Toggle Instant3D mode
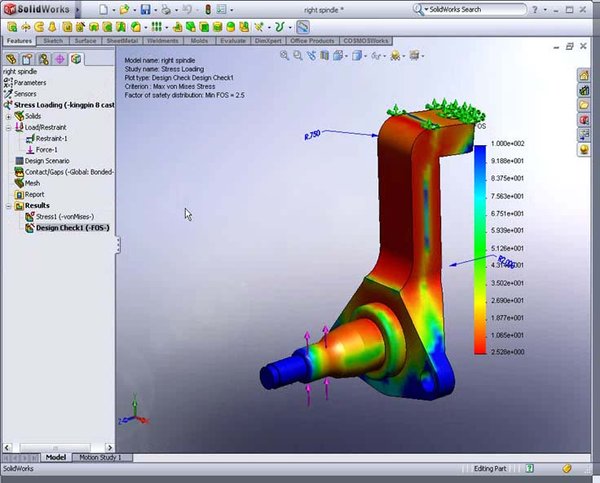This screenshot has width=600, height=483. pyautogui.click(x=303, y=27)
